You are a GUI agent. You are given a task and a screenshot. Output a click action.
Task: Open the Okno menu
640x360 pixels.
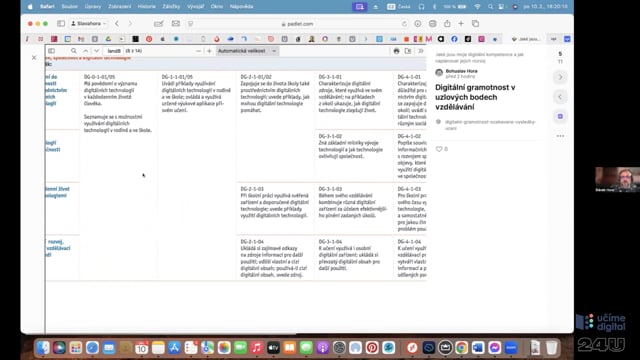click(217, 7)
